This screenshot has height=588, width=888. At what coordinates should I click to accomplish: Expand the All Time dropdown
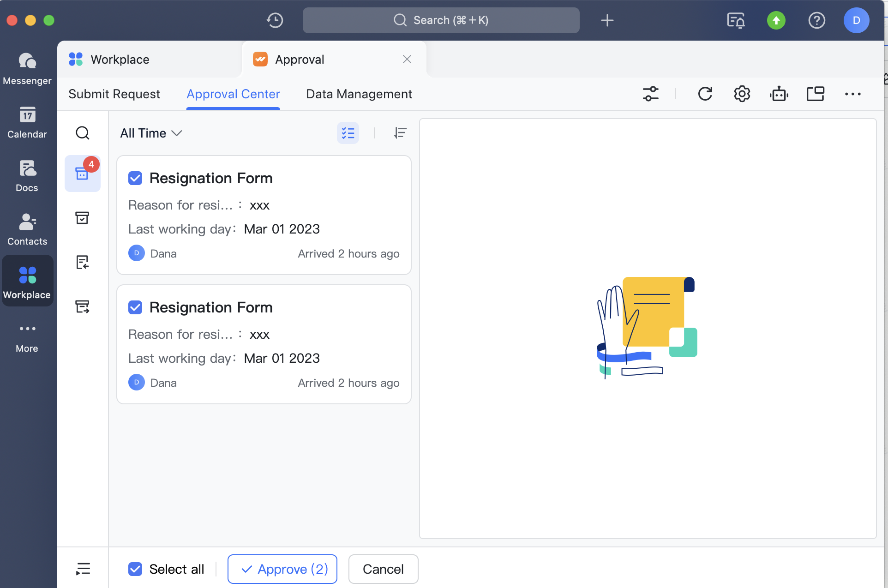(151, 133)
